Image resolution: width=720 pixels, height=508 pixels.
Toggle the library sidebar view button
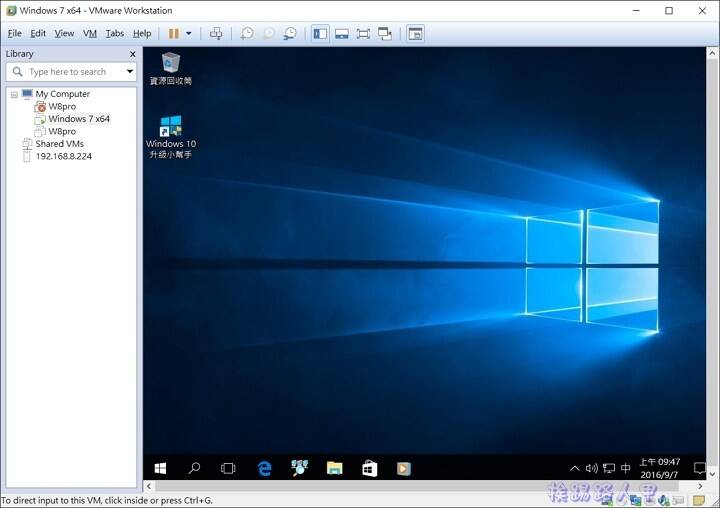pyautogui.click(x=320, y=34)
